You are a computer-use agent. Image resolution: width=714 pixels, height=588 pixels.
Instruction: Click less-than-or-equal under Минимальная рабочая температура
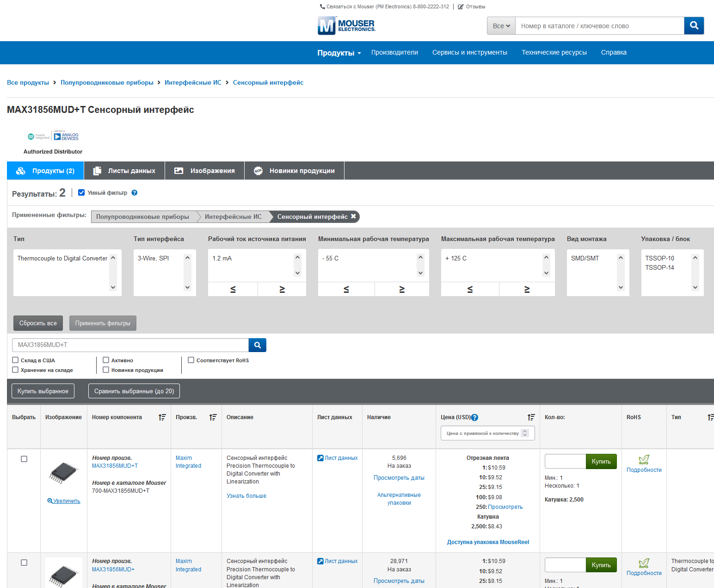coord(346,289)
